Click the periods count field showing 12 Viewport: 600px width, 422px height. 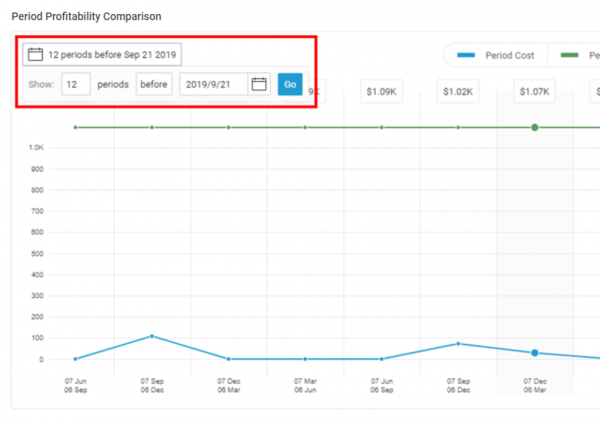point(74,84)
